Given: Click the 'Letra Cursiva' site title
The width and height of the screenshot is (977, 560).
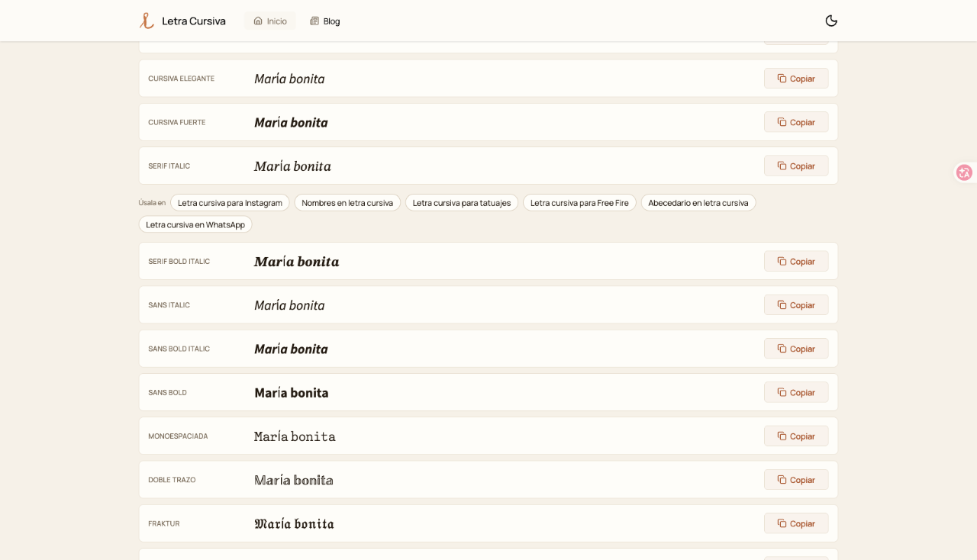Looking at the screenshot, I should (x=194, y=21).
